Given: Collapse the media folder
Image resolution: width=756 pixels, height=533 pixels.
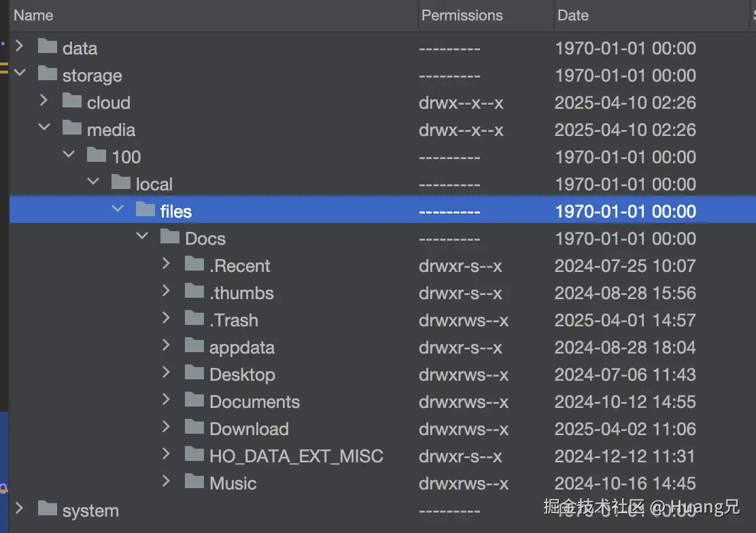Looking at the screenshot, I should 44,129.
